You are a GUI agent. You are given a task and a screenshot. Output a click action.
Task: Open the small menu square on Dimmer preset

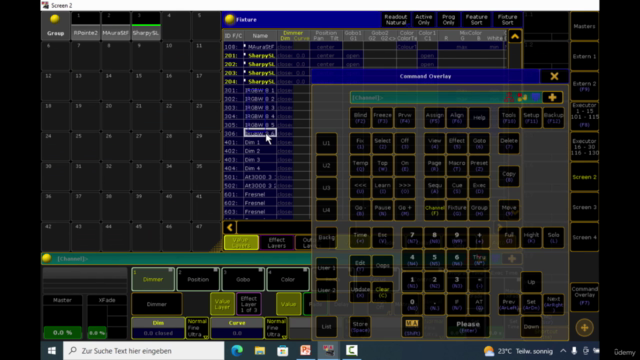[171, 270]
